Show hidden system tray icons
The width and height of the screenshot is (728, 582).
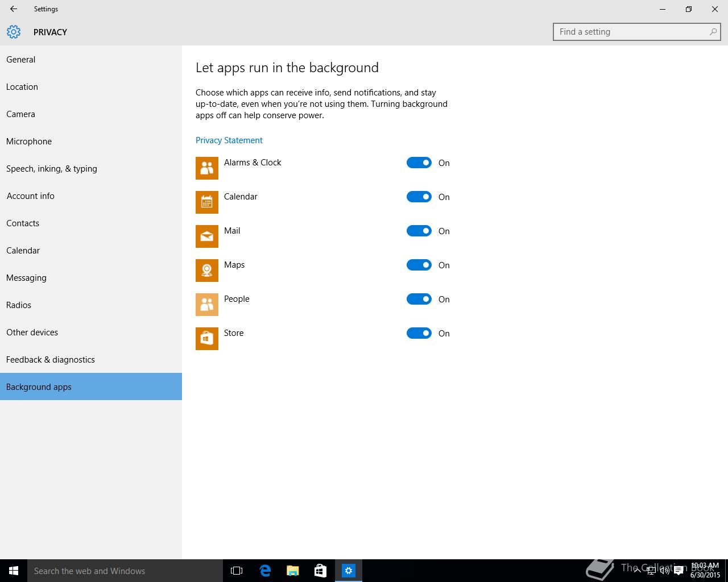coord(638,571)
